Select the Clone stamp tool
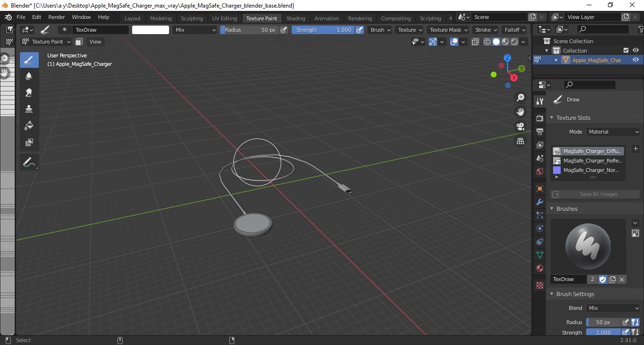 point(29,109)
